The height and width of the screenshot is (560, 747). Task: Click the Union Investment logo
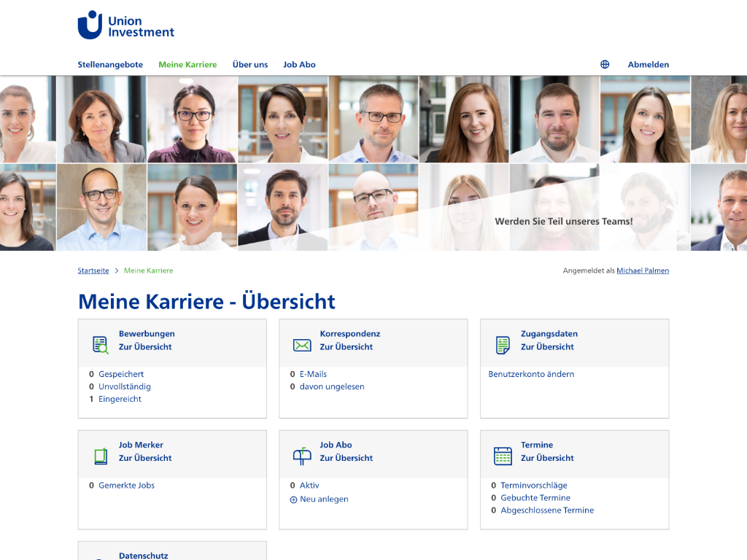tap(125, 26)
